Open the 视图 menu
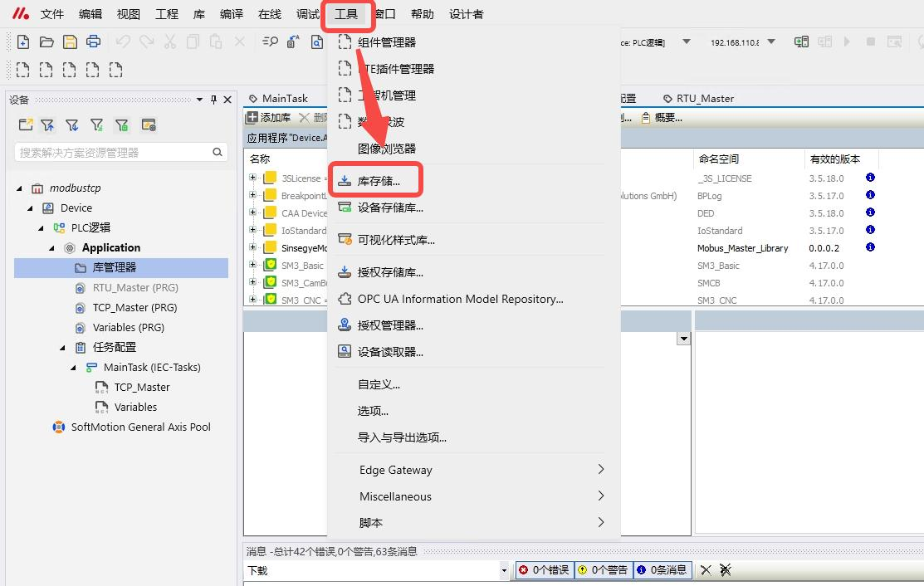This screenshot has height=586, width=924. [129, 14]
